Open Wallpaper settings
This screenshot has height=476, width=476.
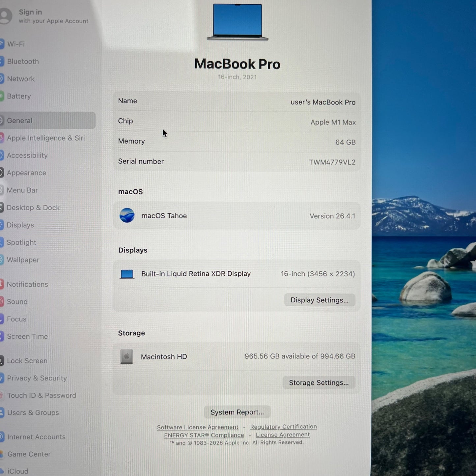point(23,260)
